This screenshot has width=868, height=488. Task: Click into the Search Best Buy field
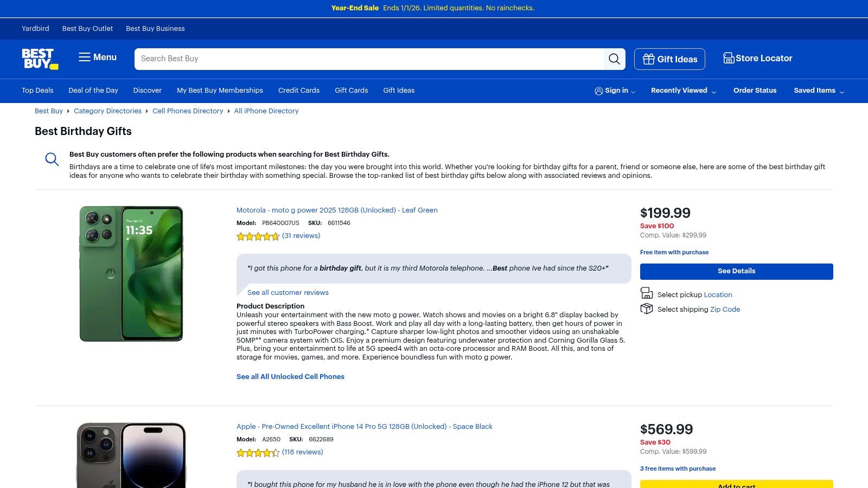tap(369, 59)
